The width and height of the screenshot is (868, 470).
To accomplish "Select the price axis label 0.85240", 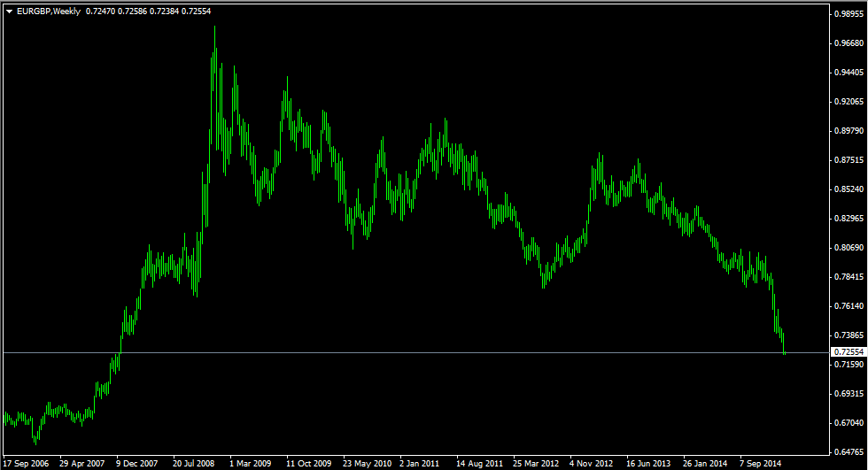I will pyautogui.click(x=849, y=189).
